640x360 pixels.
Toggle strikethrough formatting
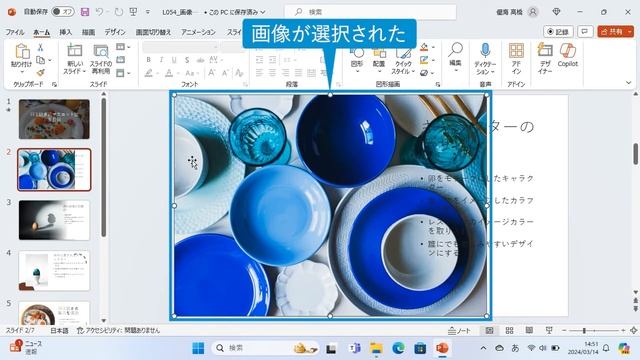click(200, 60)
